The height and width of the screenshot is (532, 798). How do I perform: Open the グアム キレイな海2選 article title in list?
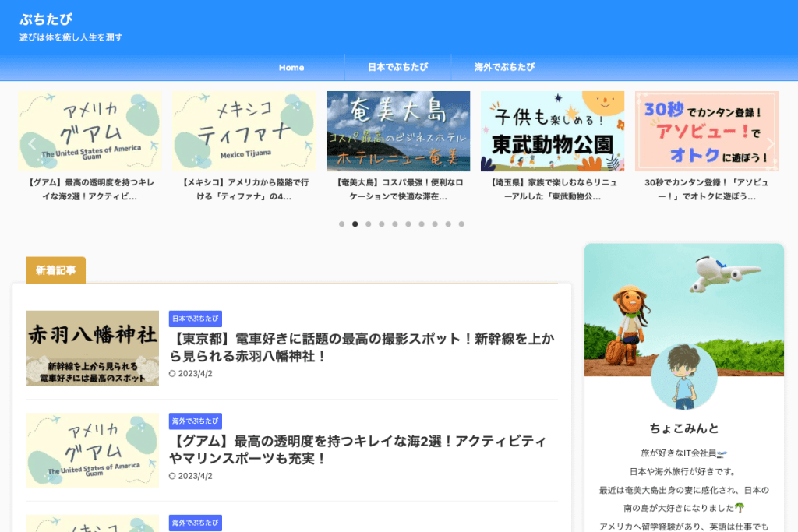(358, 449)
